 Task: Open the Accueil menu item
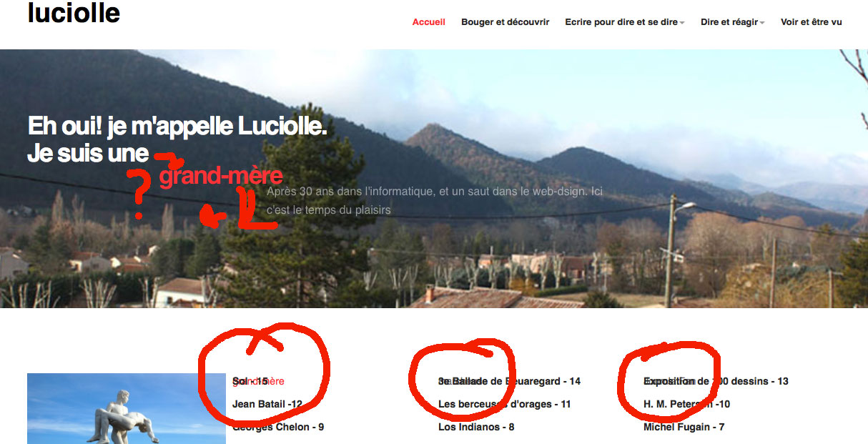click(428, 22)
